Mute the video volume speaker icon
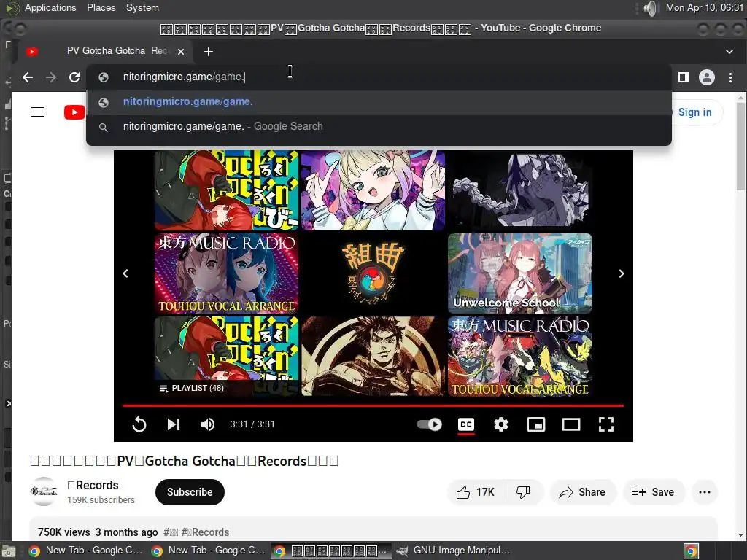Viewport: 747px width, 560px height. (208, 424)
